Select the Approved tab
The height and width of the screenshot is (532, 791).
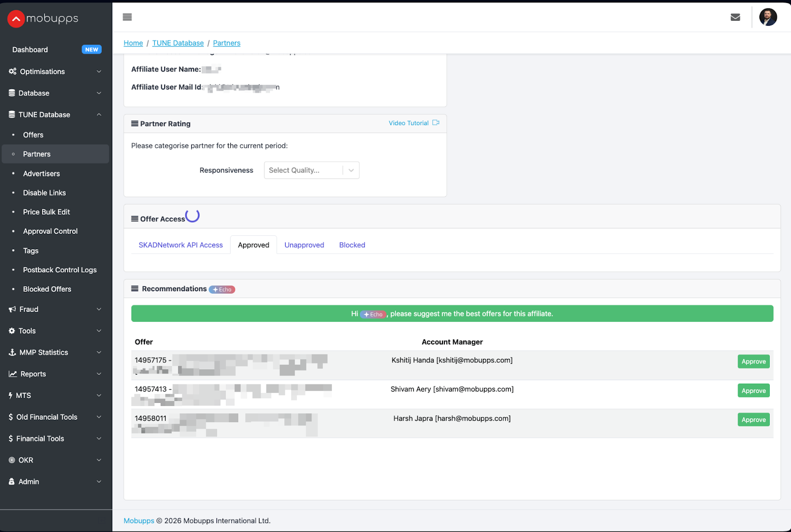point(254,245)
